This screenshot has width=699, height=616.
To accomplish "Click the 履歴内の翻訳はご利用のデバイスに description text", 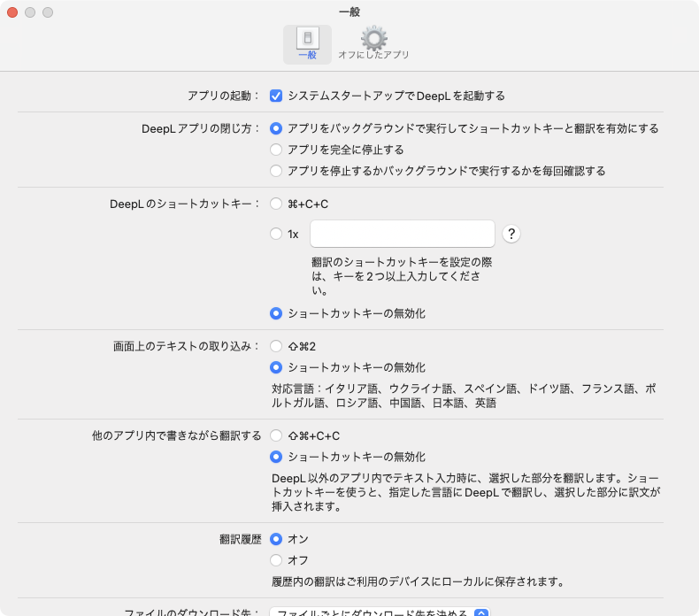I will [419, 581].
